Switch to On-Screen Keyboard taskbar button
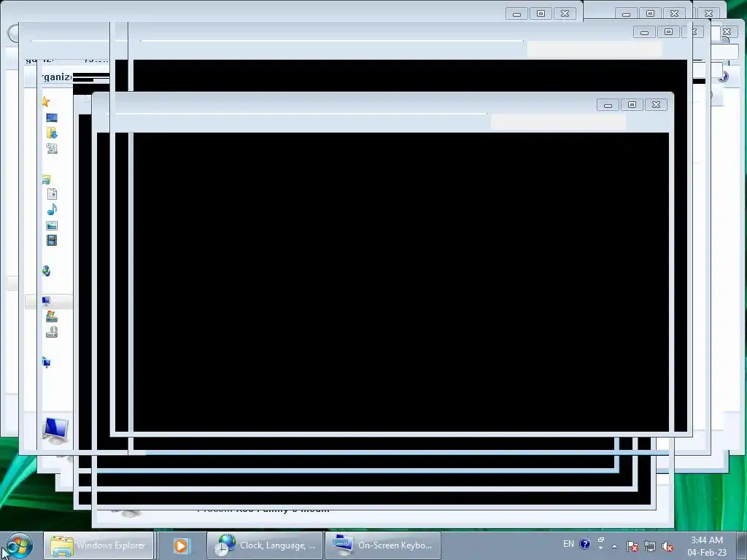Viewport: 747px width, 560px height. (382, 545)
